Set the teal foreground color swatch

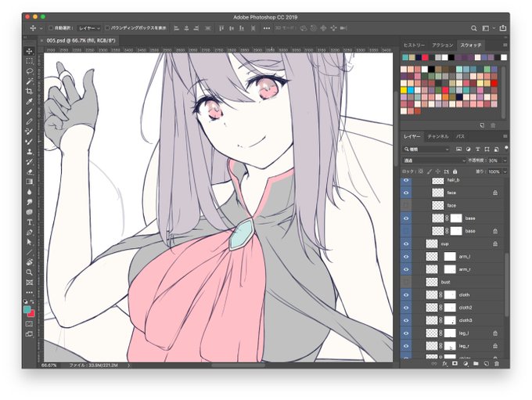click(x=27, y=309)
